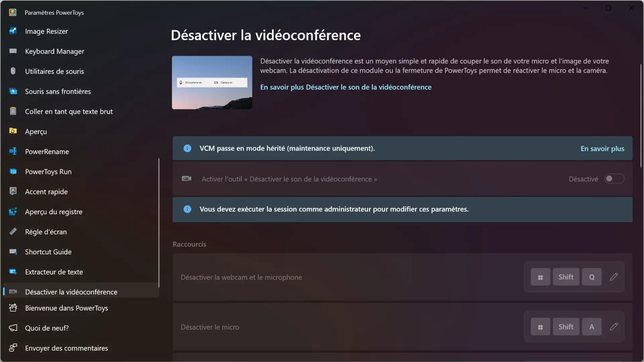Expand webcam shortcut edit pencil
The width and height of the screenshot is (644, 362).
click(x=614, y=277)
